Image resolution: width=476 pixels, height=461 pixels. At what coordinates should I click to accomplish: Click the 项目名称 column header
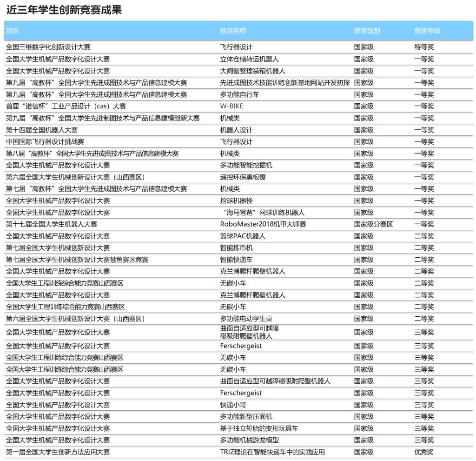[x=233, y=31]
